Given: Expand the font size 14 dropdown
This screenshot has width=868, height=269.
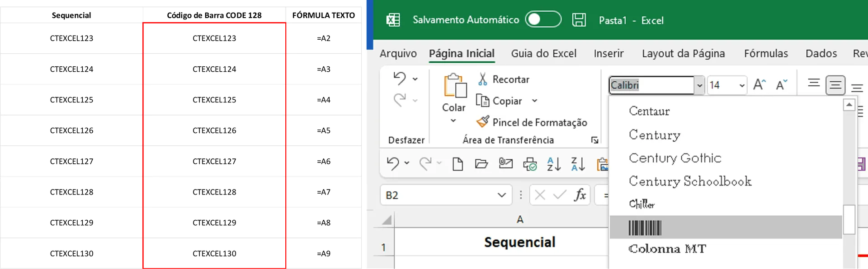Looking at the screenshot, I should coord(742,85).
